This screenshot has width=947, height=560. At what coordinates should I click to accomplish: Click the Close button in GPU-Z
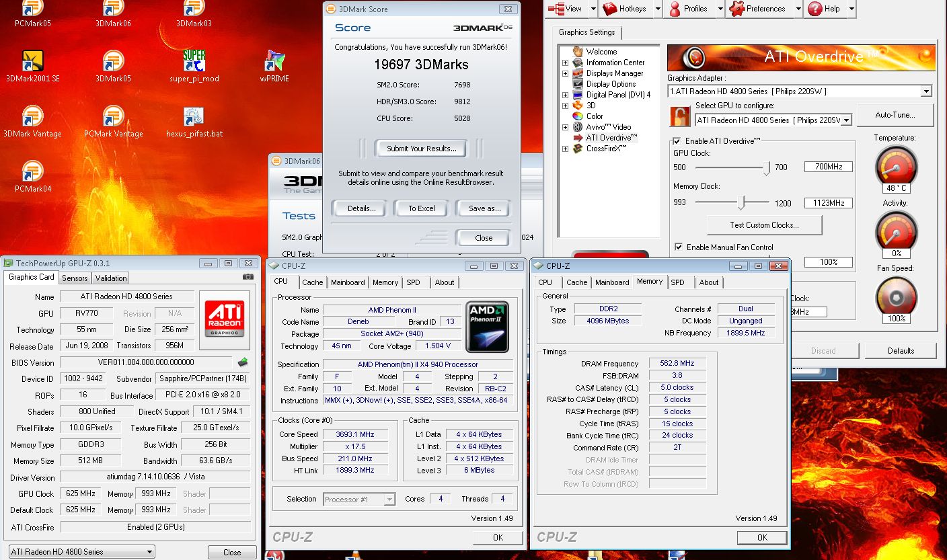coord(232,552)
